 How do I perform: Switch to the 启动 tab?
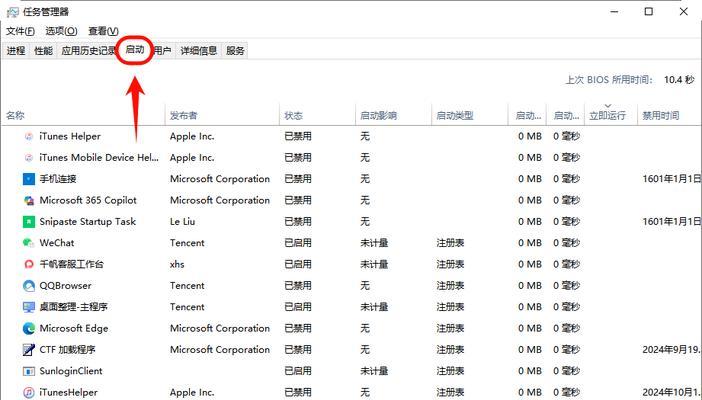(135, 49)
